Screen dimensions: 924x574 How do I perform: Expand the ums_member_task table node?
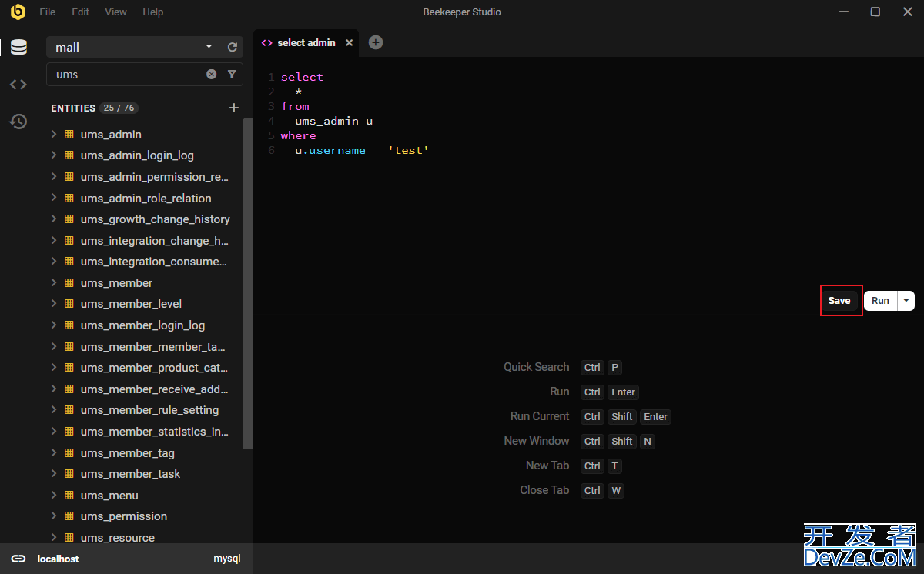(x=54, y=474)
